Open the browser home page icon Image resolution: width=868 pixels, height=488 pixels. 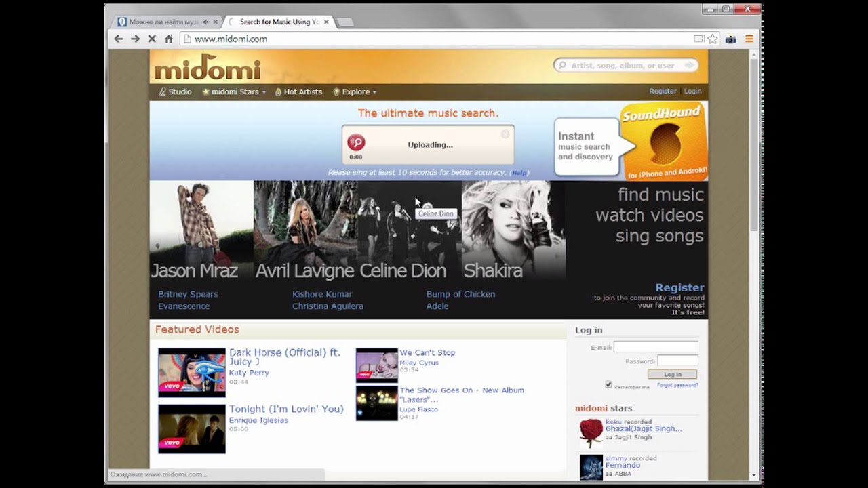tap(169, 39)
